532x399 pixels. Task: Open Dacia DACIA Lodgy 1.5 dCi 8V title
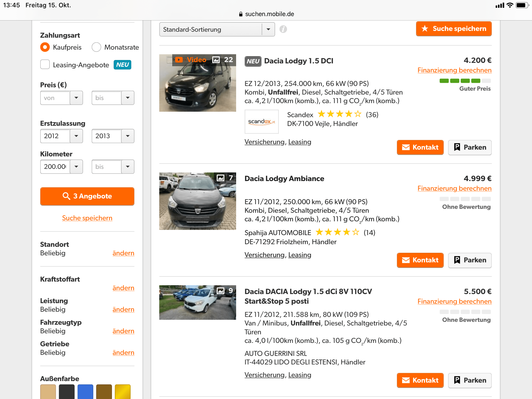[308, 296]
